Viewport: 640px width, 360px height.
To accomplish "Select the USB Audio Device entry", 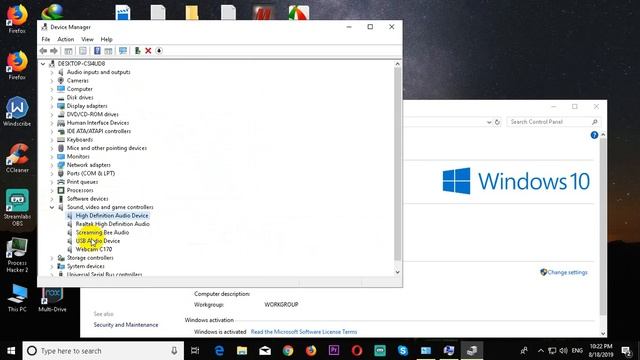I will pyautogui.click(x=98, y=241).
